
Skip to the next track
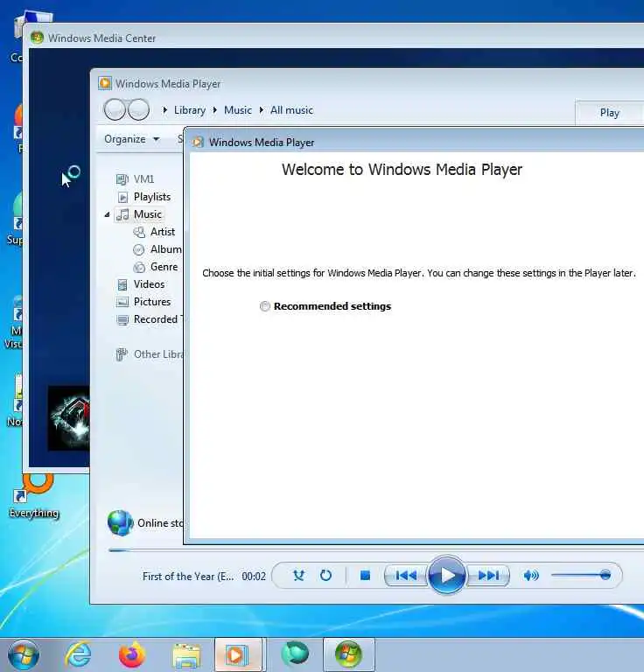pos(488,576)
